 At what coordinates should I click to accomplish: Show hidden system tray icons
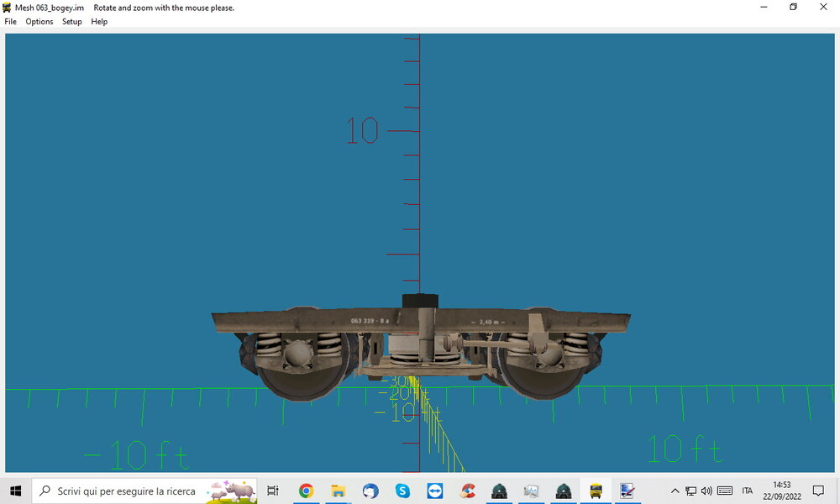[675, 491]
